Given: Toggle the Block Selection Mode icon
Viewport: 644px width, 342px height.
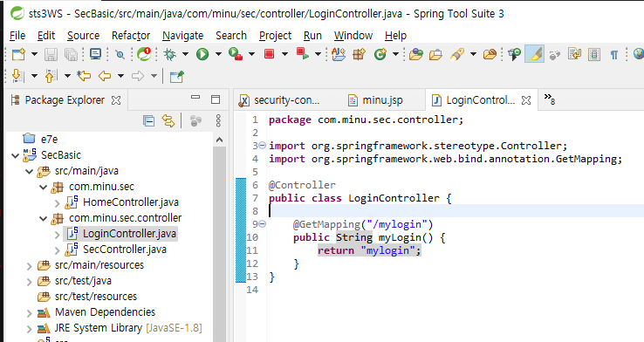Looking at the screenshot, I should [x=594, y=54].
